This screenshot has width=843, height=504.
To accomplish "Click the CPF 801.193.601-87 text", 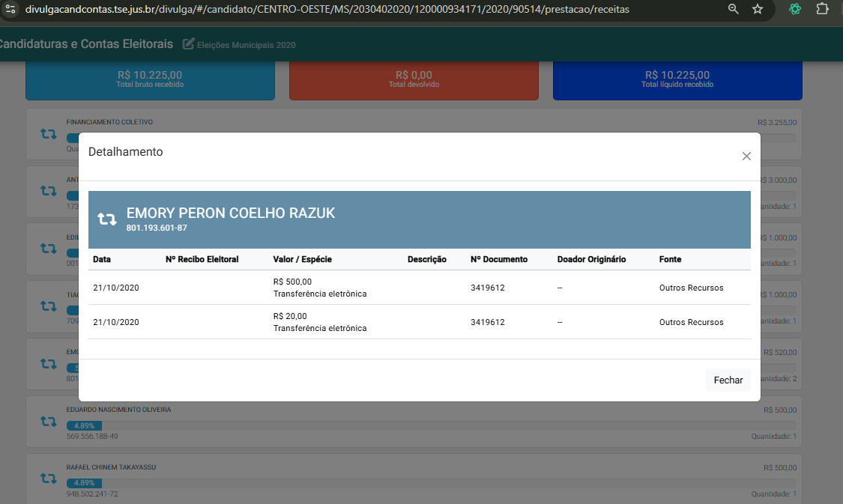I will pyautogui.click(x=157, y=228).
